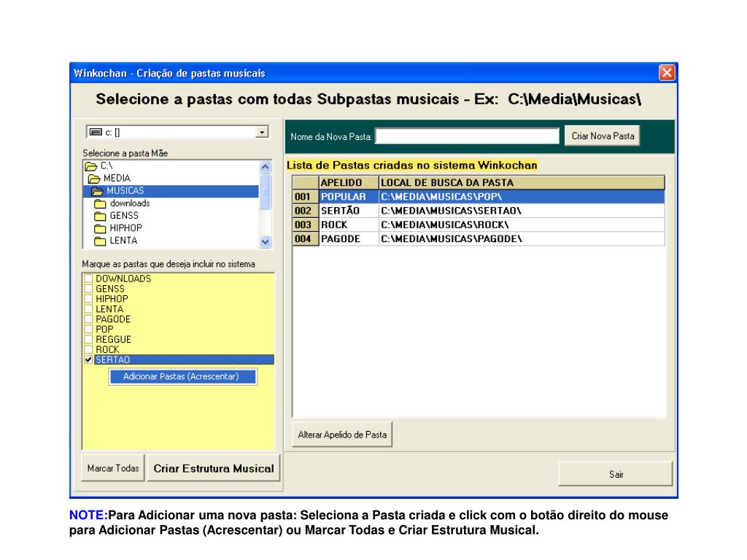This screenshot has width=747, height=560.
Task: Click the Sair button
Action: pyautogui.click(x=616, y=474)
